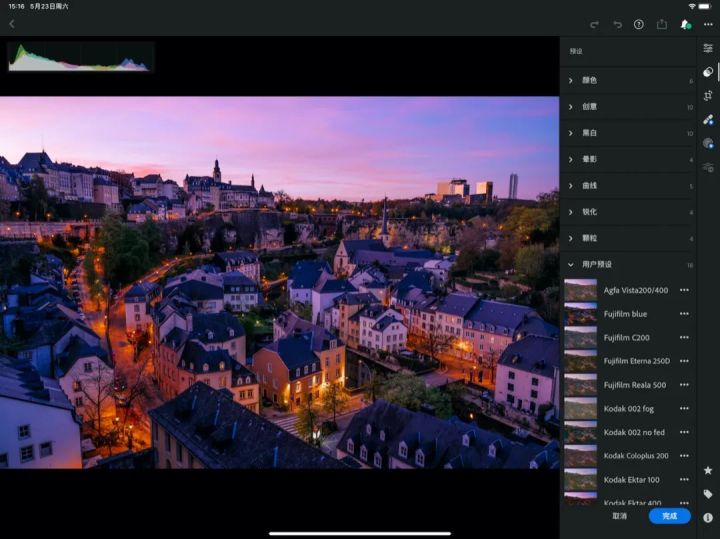Open options for Kodak 002 fog preset
Screen dimensions: 720x539
(x=684, y=409)
